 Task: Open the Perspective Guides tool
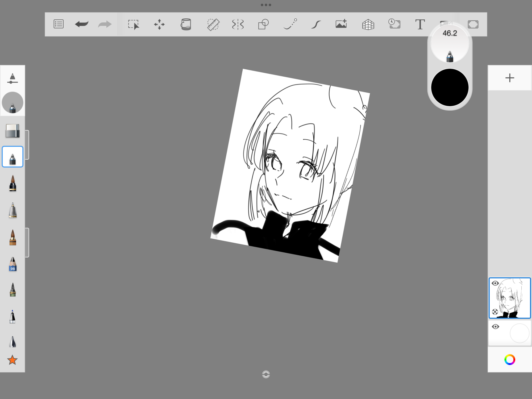[x=368, y=24]
